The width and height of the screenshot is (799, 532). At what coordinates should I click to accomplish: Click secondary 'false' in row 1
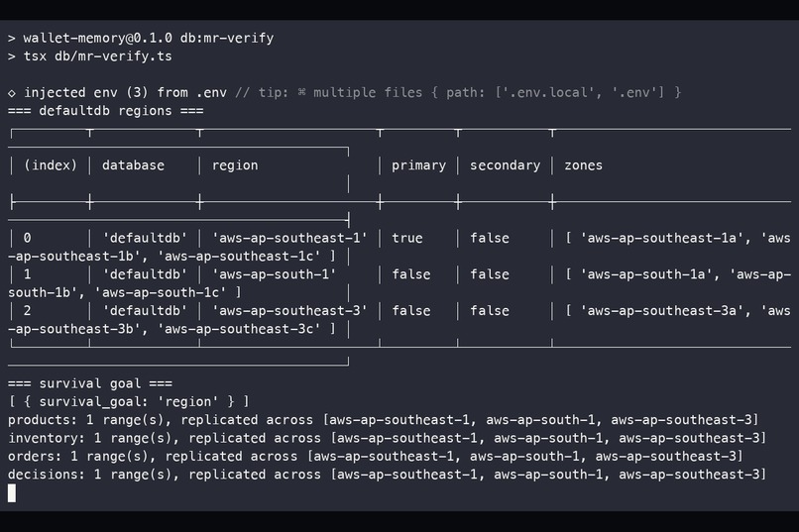tap(489, 274)
